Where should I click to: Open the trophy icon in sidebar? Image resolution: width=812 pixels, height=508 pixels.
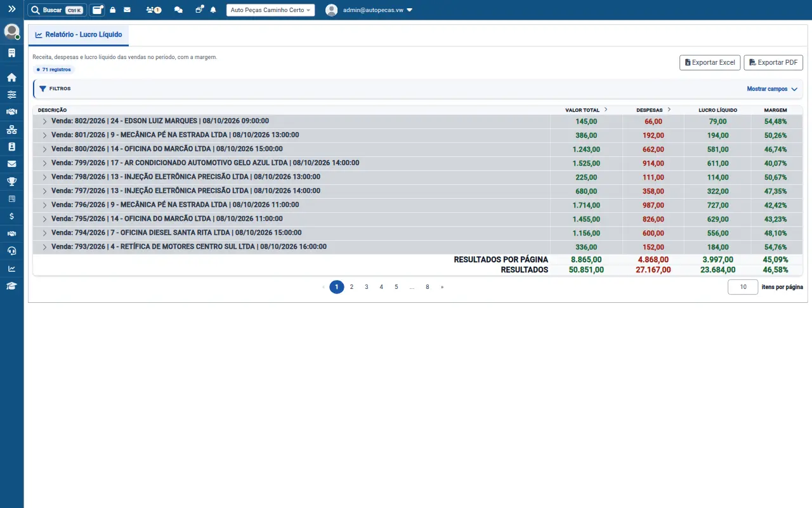11,182
